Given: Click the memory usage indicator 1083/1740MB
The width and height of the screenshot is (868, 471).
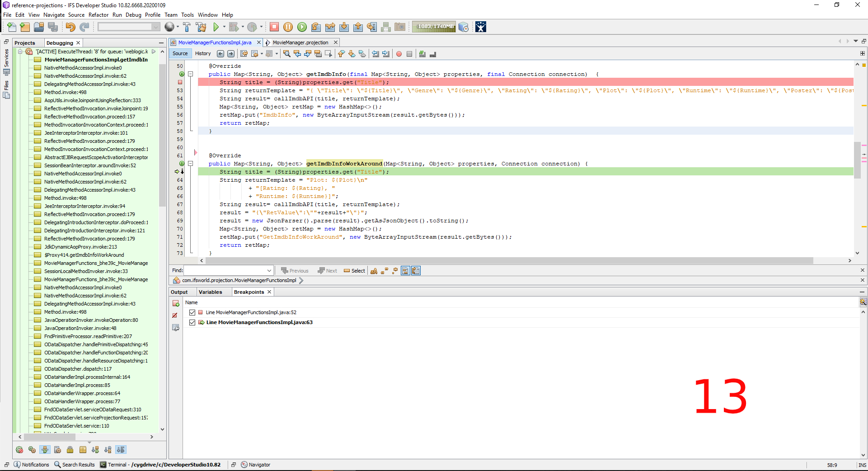Looking at the screenshot, I should tap(434, 27).
